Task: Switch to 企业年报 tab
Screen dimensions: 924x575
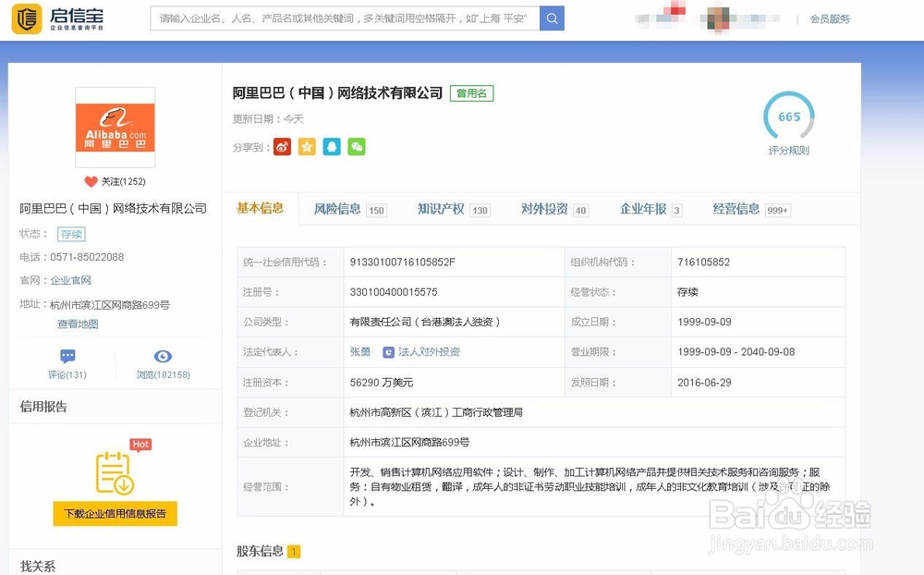Action: point(651,209)
